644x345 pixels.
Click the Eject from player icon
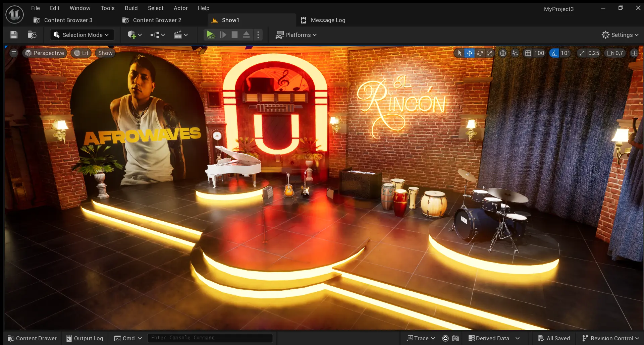(x=246, y=35)
